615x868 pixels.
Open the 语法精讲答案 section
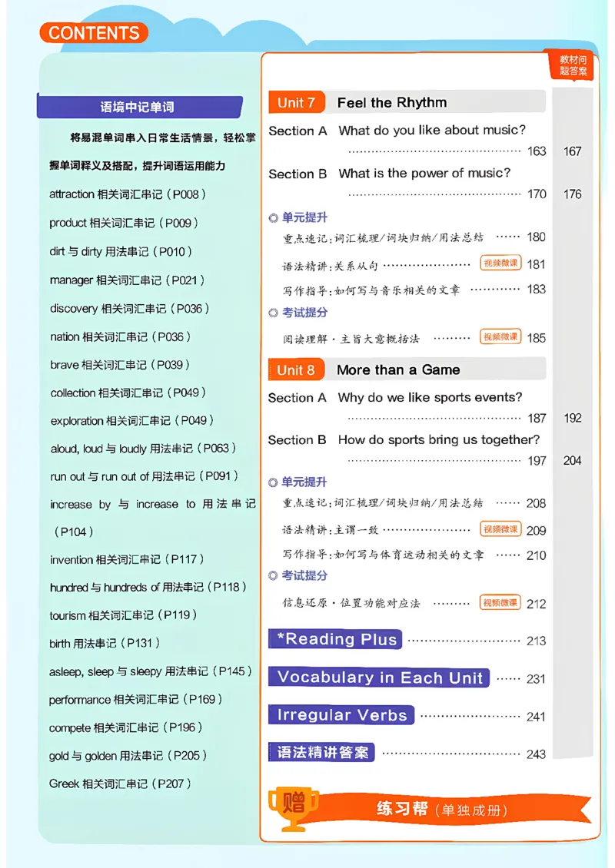322,752
